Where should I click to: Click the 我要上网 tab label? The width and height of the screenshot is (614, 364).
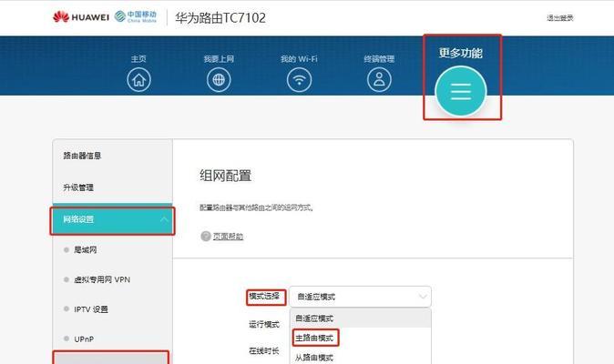click(219, 58)
